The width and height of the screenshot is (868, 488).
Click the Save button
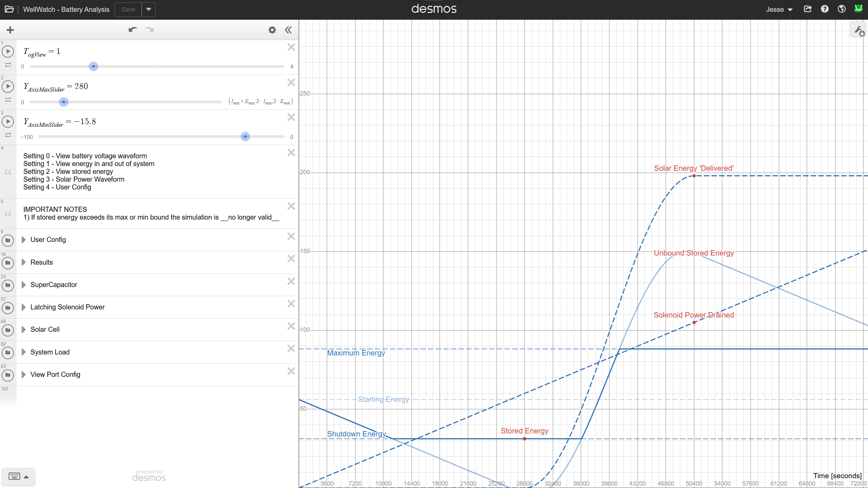[128, 9]
